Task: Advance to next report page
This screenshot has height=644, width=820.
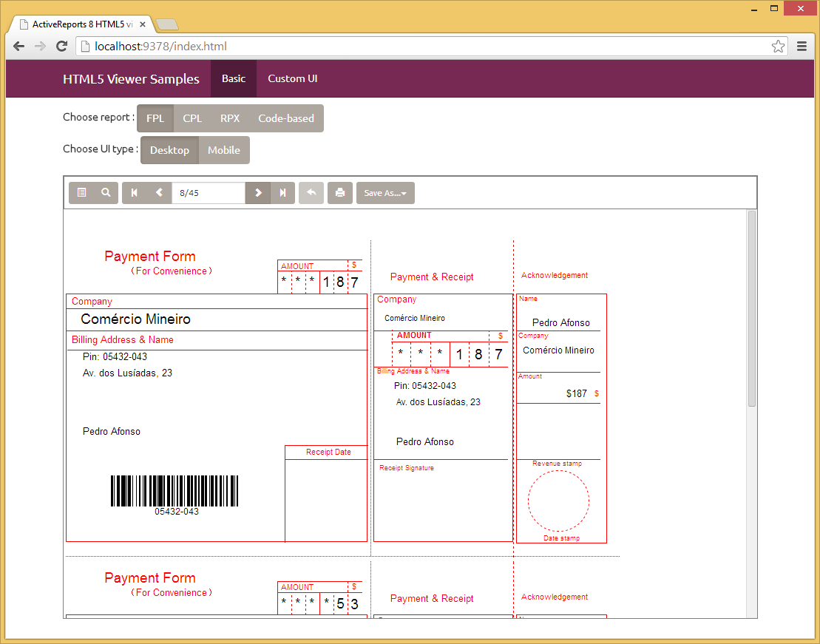Action: coord(258,193)
